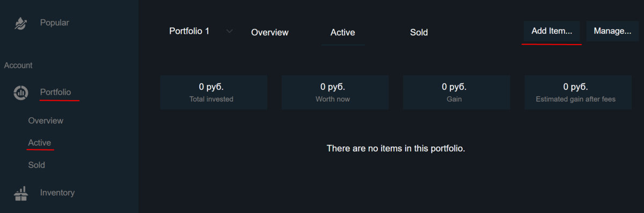Select Overview under Portfolio in sidebar
Screen dimensions: 644x213
[46, 120]
